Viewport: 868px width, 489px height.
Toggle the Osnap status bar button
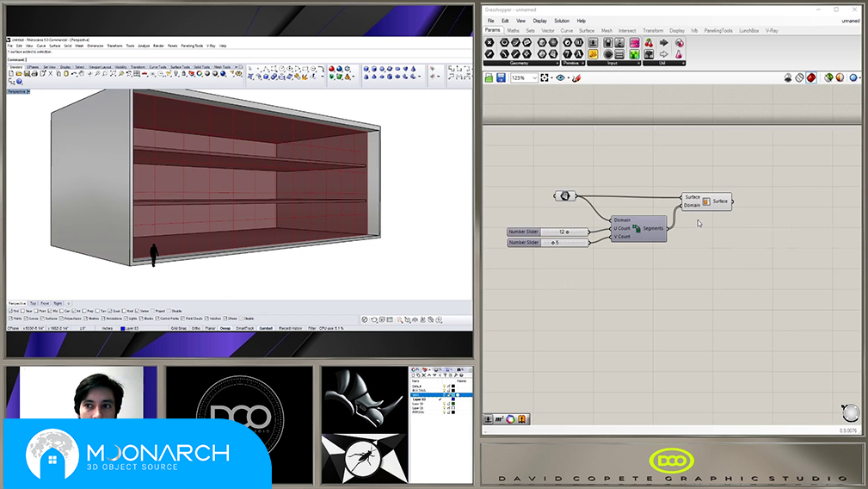click(x=225, y=328)
